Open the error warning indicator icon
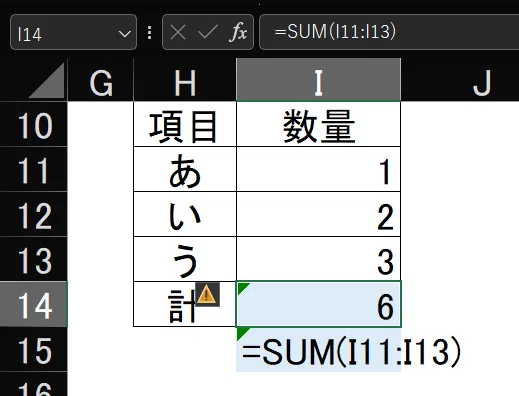 tap(207, 295)
